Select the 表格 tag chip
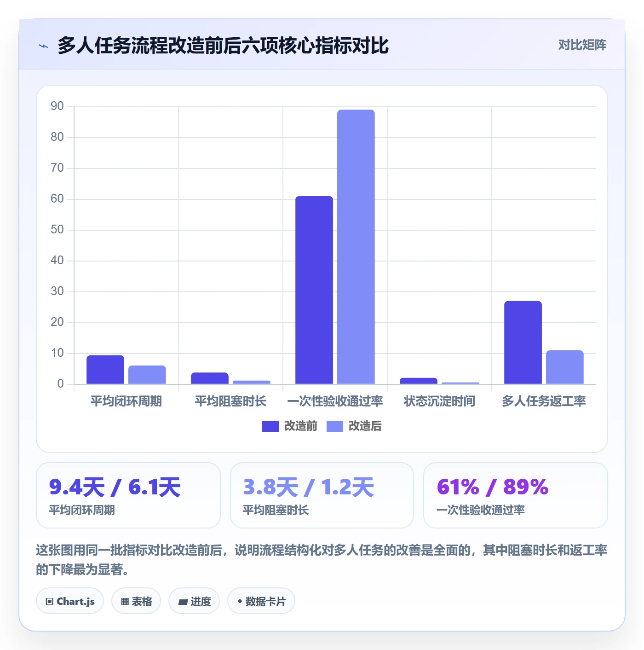 click(x=136, y=601)
